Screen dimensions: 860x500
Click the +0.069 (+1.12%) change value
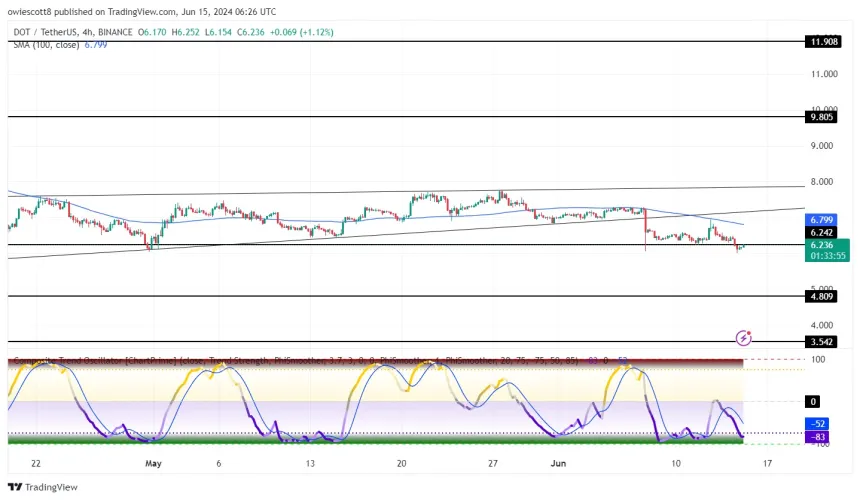[300, 33]
